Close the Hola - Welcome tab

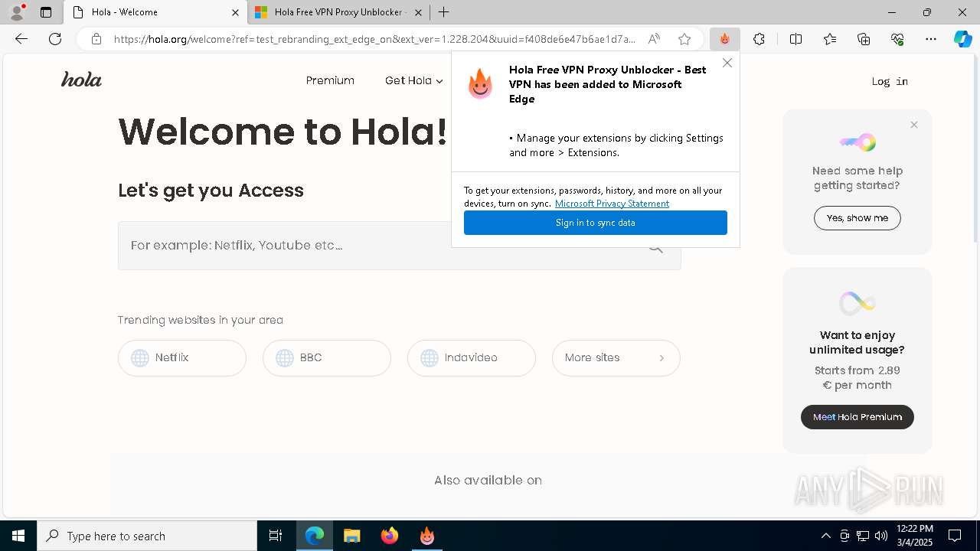[x=235, y=12]
